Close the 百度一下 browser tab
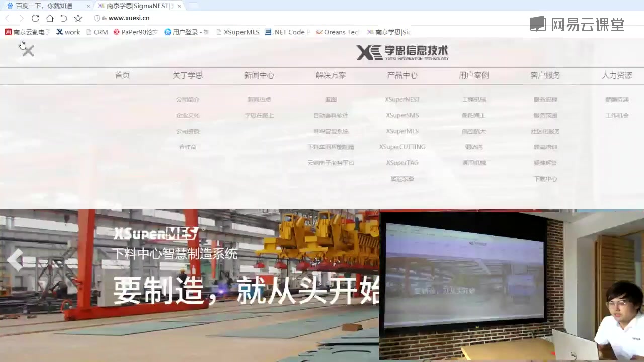 (x=88, y=6)
